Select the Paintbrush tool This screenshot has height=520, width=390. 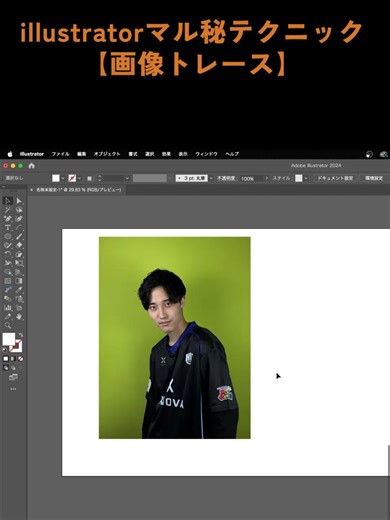(19, 236)
